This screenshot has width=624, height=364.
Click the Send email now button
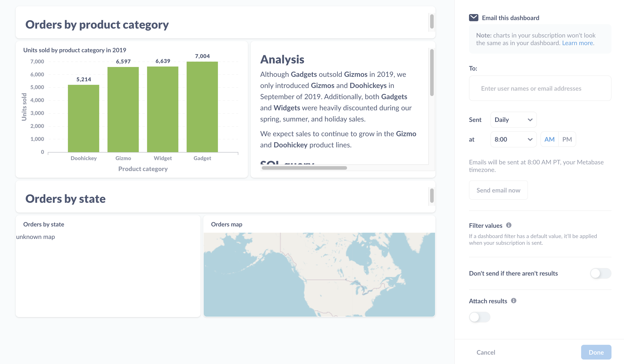pos(498,190)
